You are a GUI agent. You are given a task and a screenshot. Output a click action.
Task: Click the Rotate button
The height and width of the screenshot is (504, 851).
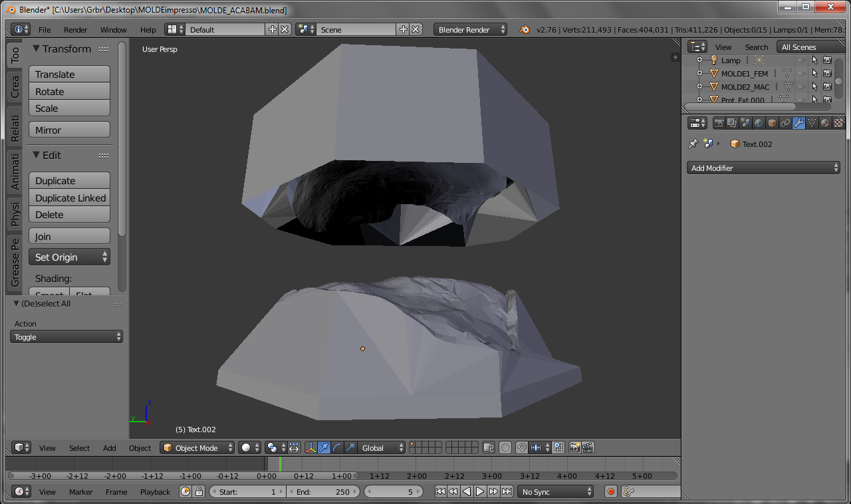click(69, 91)
